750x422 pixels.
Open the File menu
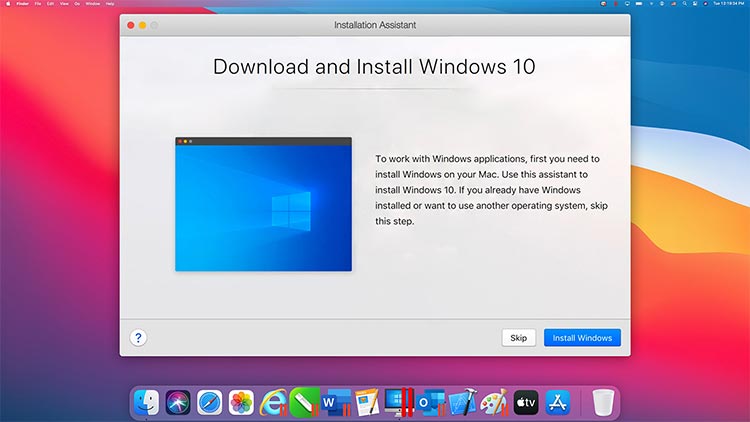point(38,3)
